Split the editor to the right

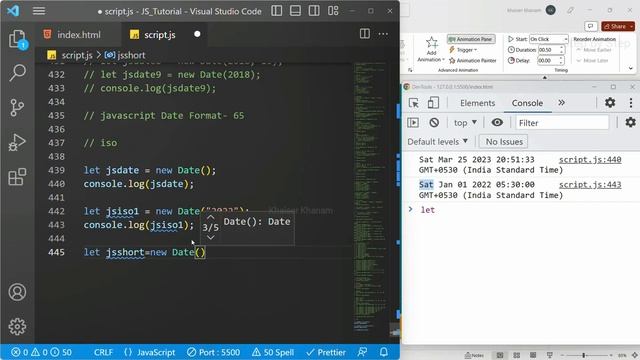pos(365,34)
